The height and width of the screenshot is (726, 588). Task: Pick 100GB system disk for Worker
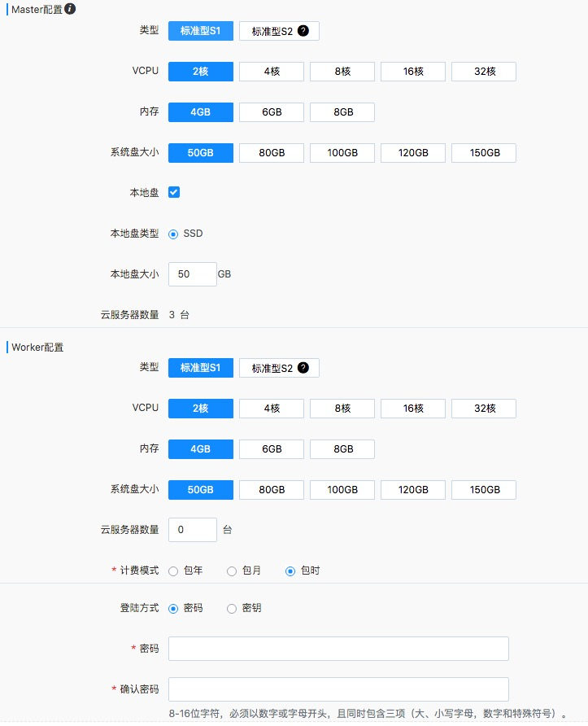click(342, 490)
